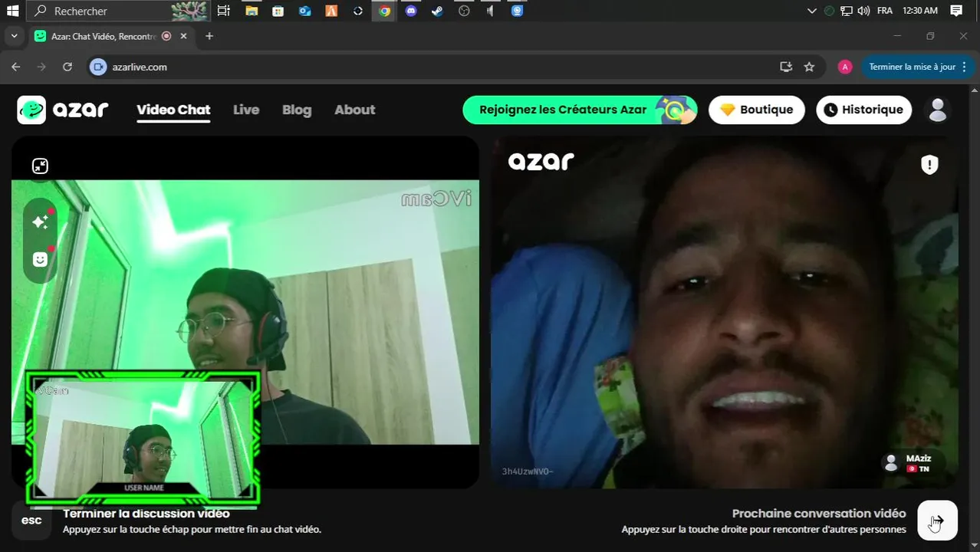Viewport: 980px width, 552px height.
Task: Open the Boutique shop button
Action: 757,110
